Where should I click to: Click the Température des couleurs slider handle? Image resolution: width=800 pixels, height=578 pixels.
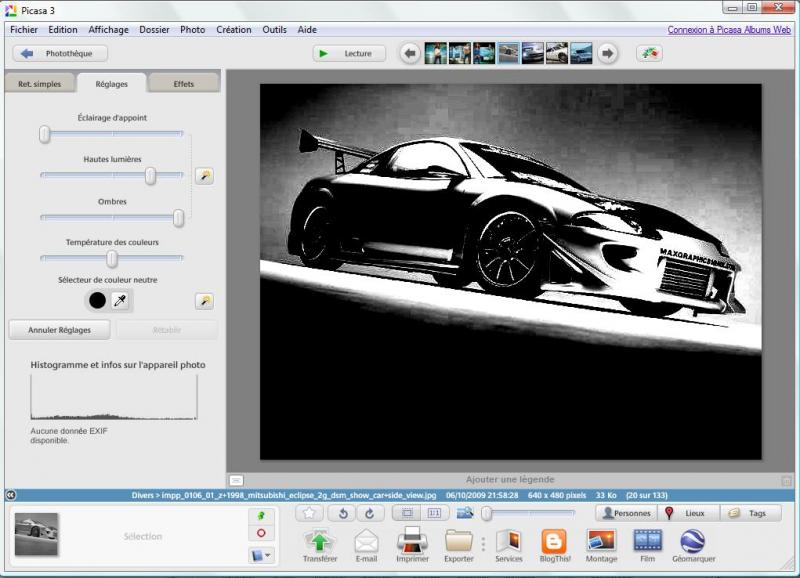pyautogui.click(x=112, y=259)
